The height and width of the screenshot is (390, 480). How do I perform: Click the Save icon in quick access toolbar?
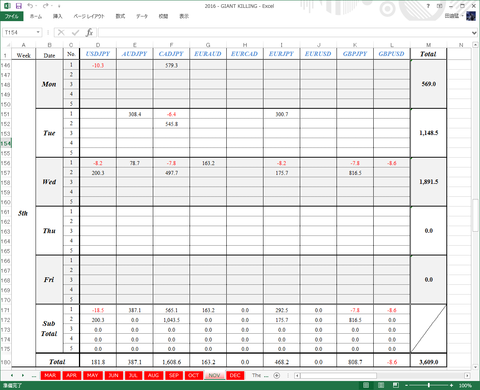pyautogui.click(x=19, y=6)
